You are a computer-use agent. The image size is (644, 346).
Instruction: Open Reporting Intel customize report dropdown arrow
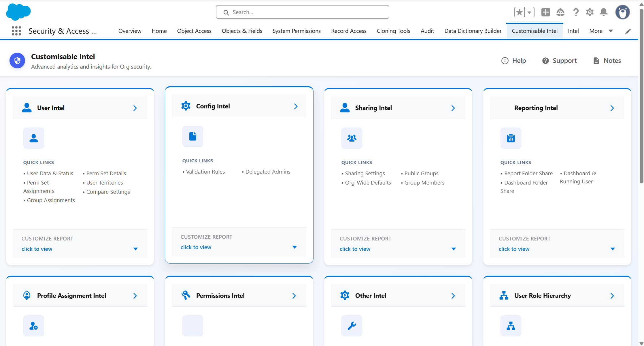point(613,249)
